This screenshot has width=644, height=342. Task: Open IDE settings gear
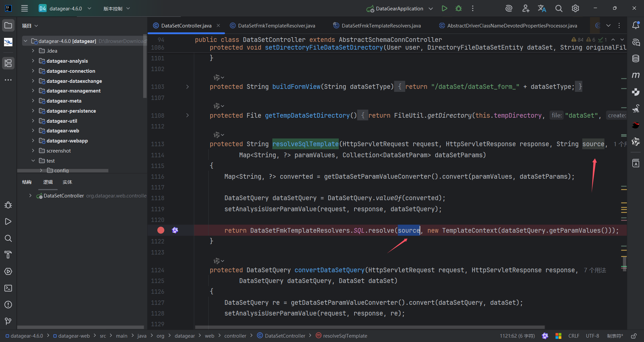click(x=575, y=8)
